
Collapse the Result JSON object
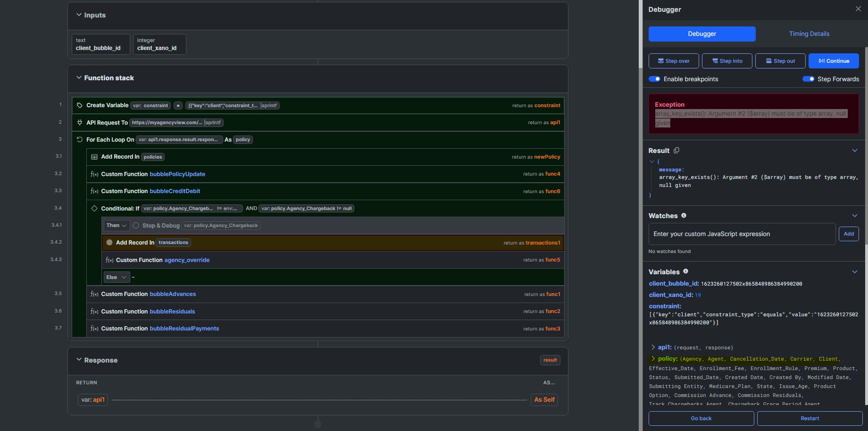click(x=652, y=161)
